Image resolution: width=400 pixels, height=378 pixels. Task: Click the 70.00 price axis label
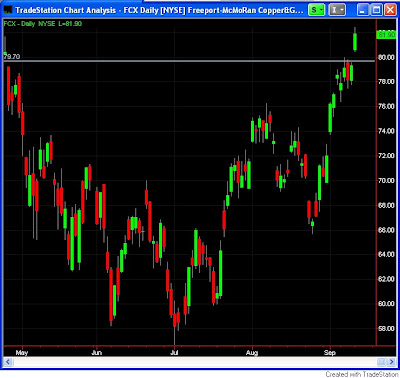386,181
